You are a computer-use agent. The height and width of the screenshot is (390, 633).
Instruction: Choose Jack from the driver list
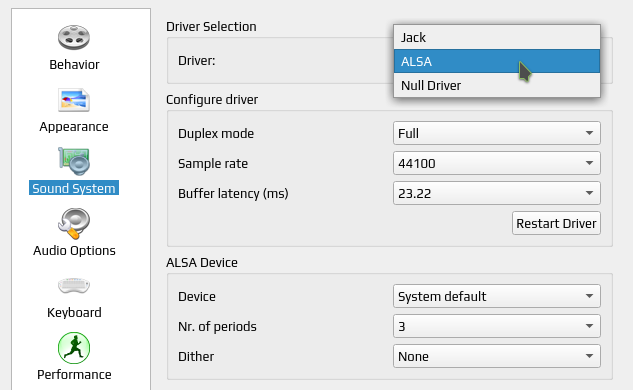point(497,38)
